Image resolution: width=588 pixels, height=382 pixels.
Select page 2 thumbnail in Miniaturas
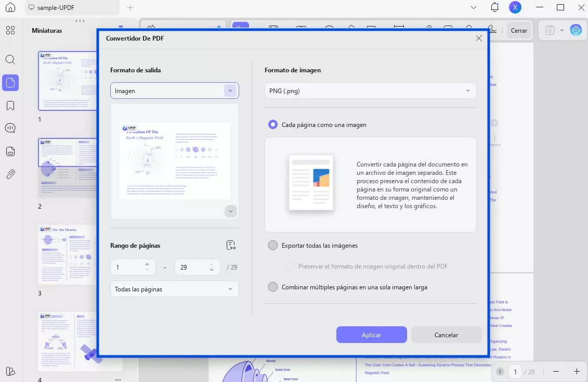pos(68,168)
